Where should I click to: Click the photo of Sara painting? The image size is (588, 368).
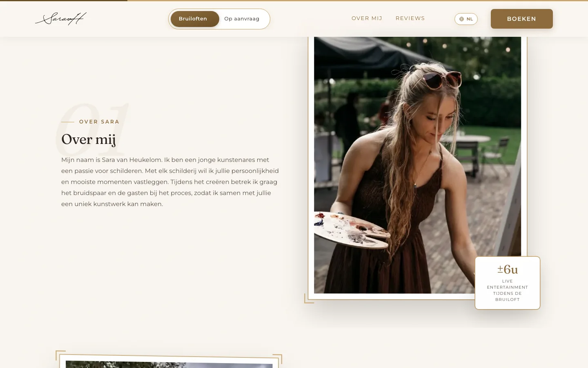click(x=417, y=165)
